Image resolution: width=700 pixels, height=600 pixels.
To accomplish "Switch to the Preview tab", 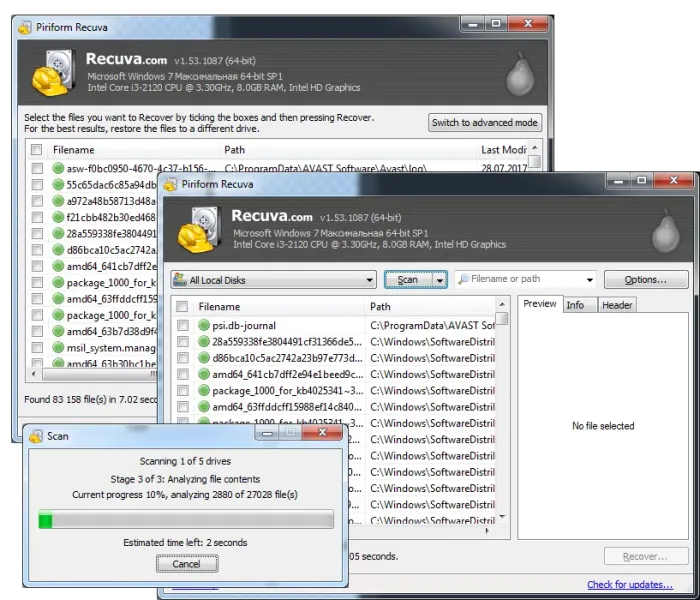I will pos(539,304).
